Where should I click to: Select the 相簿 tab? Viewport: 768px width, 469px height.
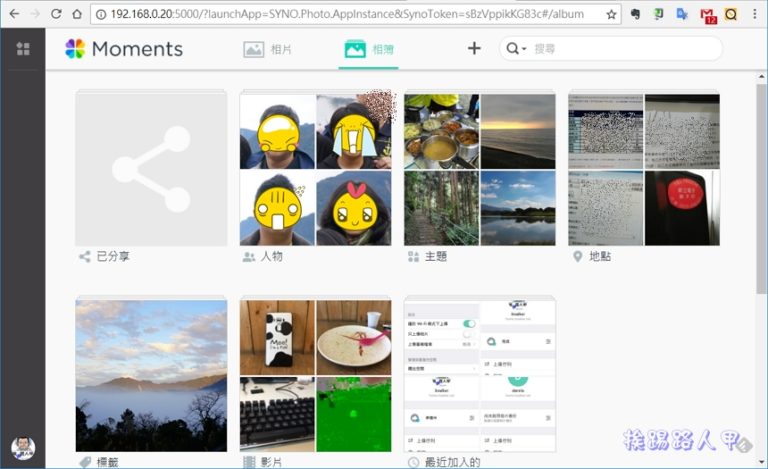[x=368, y=49]
